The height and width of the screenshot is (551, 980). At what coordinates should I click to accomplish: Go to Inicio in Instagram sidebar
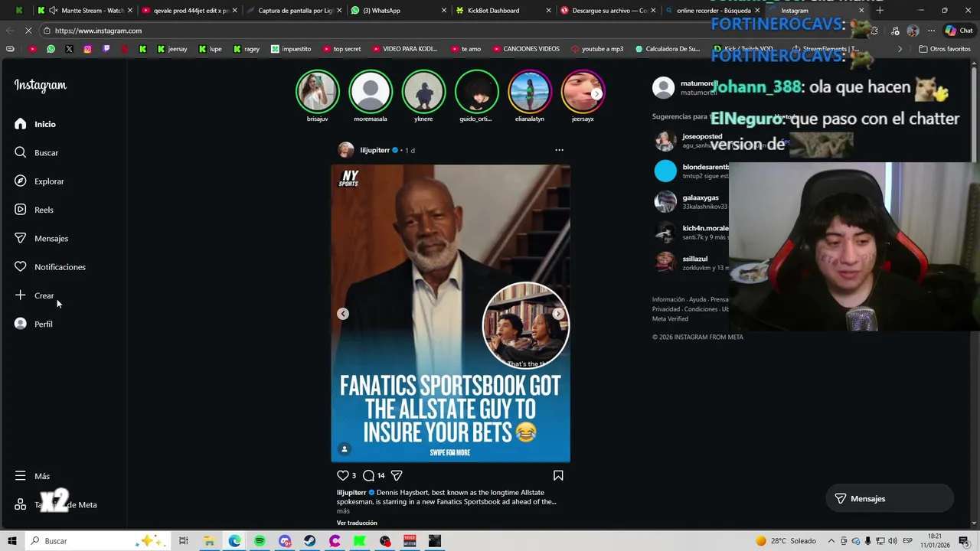point(36,124)
